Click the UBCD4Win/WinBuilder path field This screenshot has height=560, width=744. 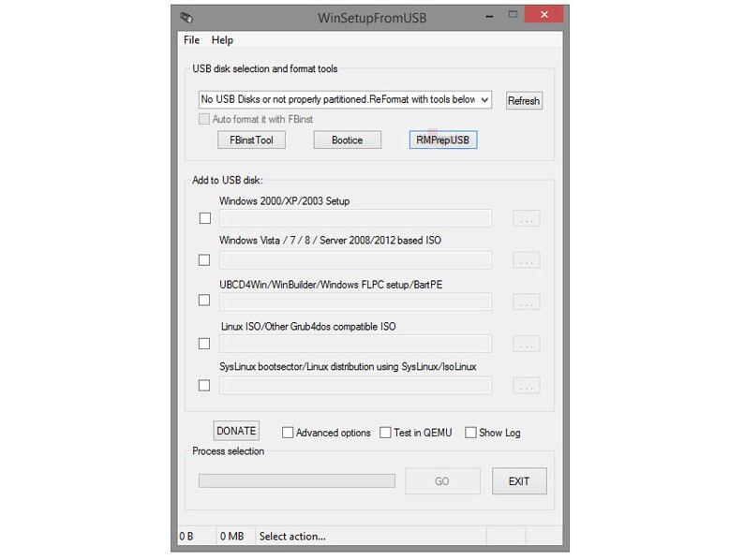(355, 302)
